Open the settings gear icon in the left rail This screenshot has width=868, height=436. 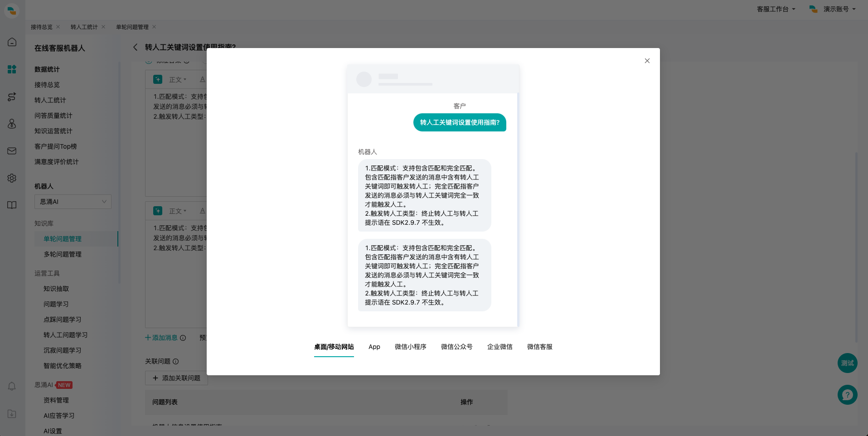click(12, 178)
